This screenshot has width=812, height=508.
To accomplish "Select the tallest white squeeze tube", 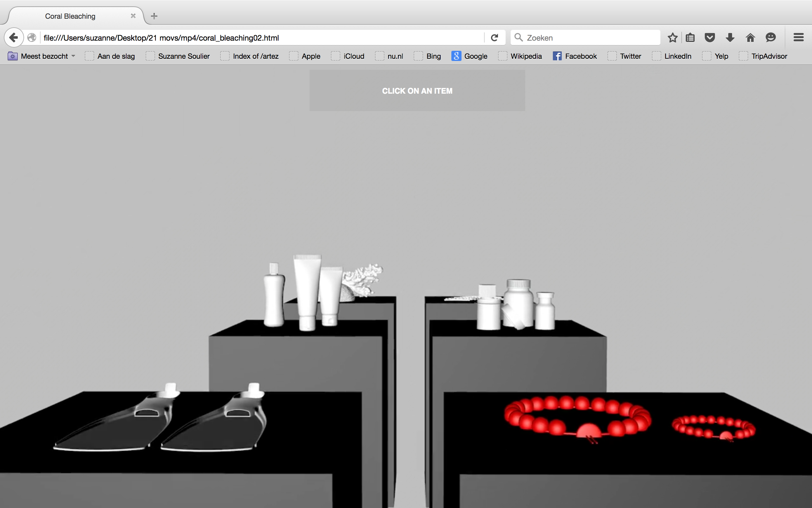I will pos(307,292).
